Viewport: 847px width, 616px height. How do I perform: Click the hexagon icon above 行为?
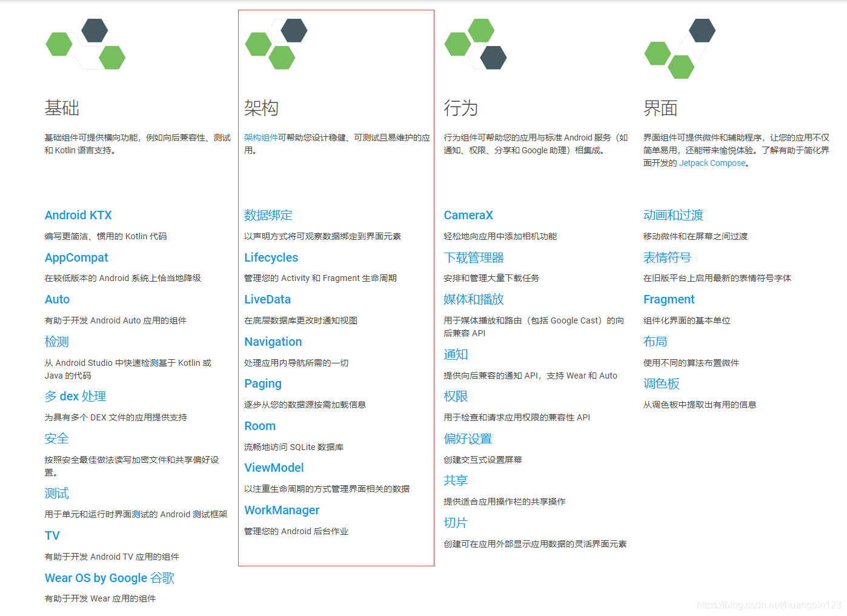click(x=476, y=44)
